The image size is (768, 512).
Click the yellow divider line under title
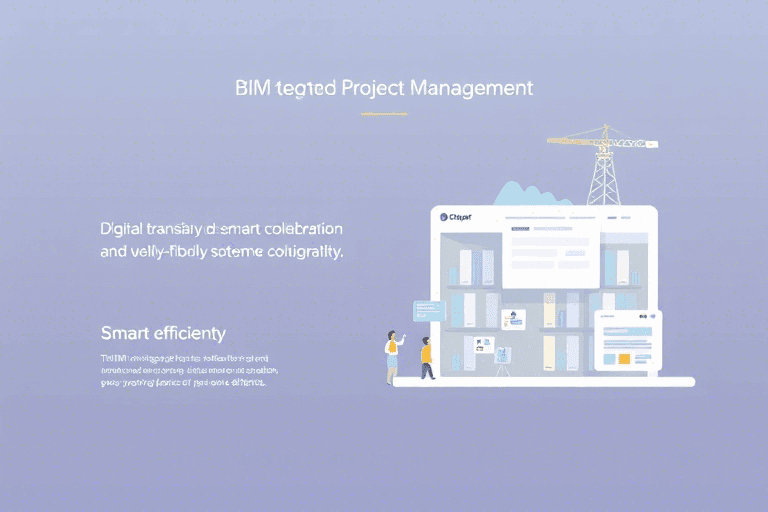click(x=383, y=114)
